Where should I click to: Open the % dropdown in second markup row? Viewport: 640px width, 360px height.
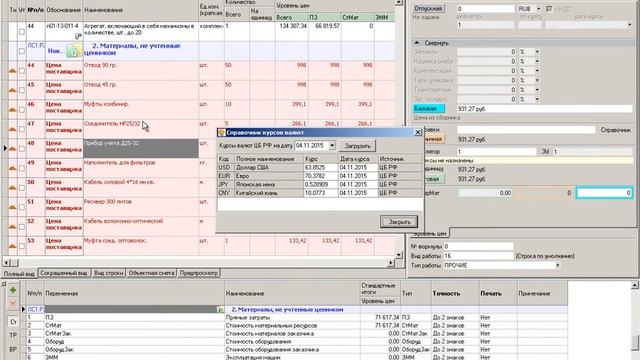pos(537,61)
